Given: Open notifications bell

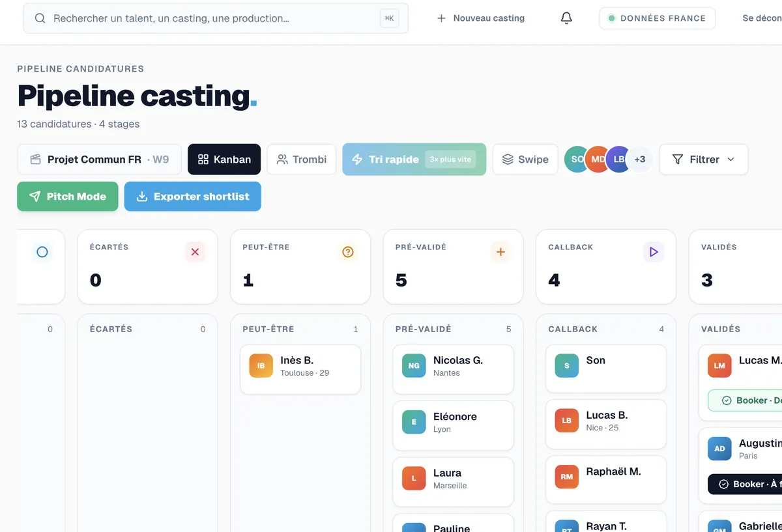Looking at the screenshot, I should (x=566, y=18).
